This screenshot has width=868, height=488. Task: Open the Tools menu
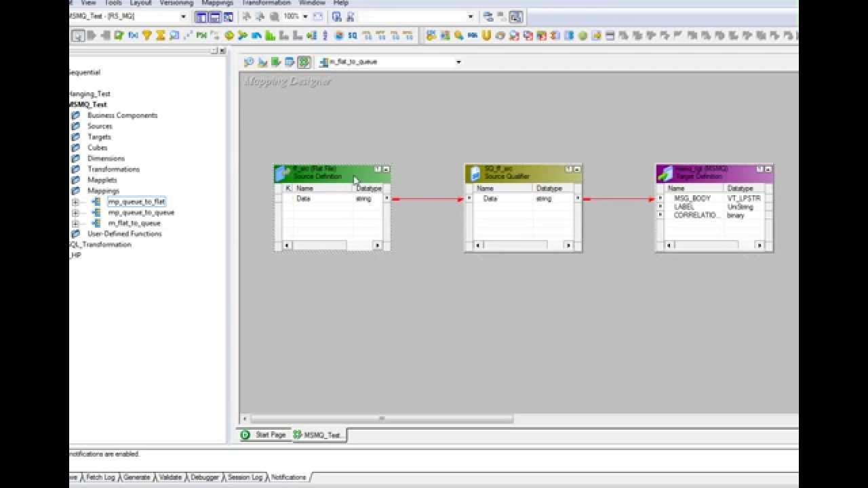point(113,3)
